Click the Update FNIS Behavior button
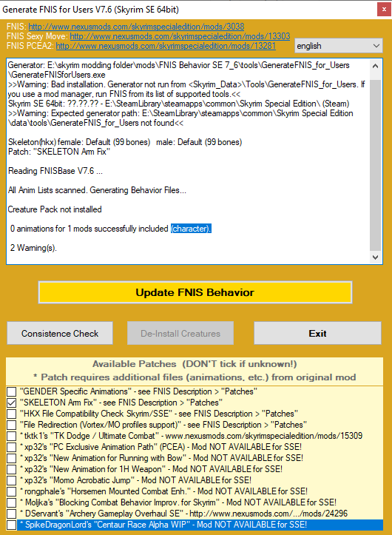 [x=195, y=292]
